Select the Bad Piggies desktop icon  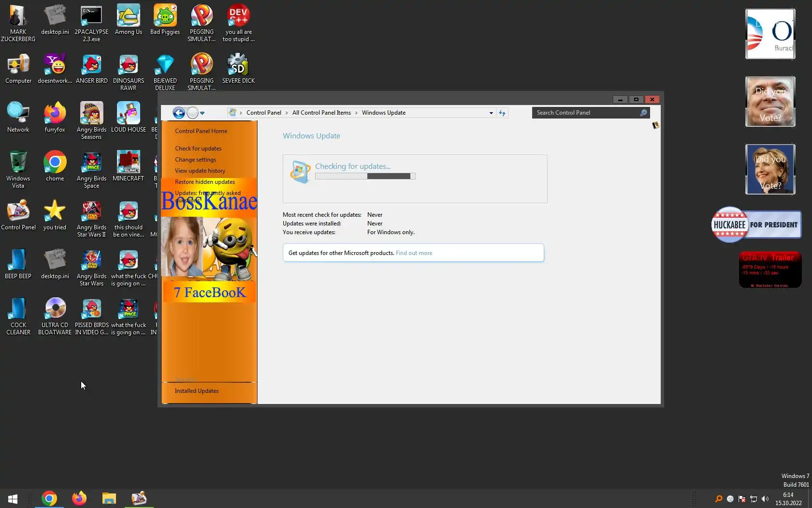(165, 20)
